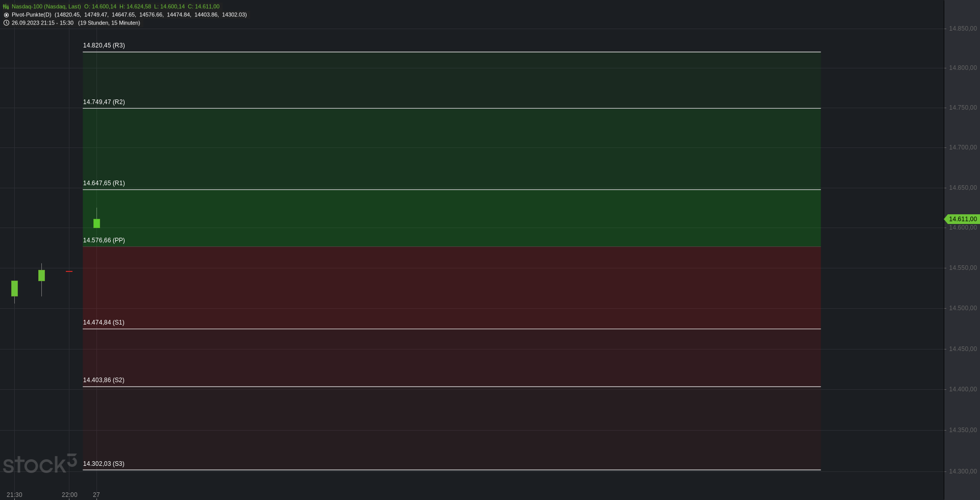The width and height of the screenshot is (980, 500).
Task: Click the 14.850,00 value on the price axis
Action: (963, 29)
